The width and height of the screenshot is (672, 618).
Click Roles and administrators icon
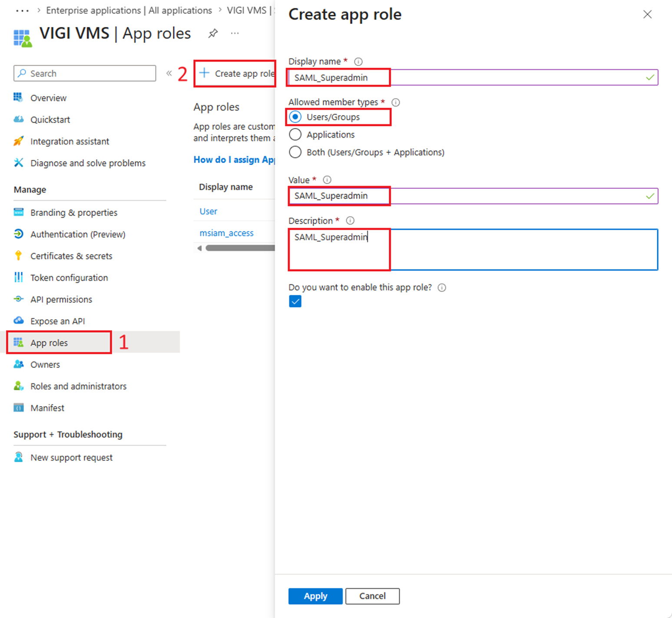coord(18,386)
